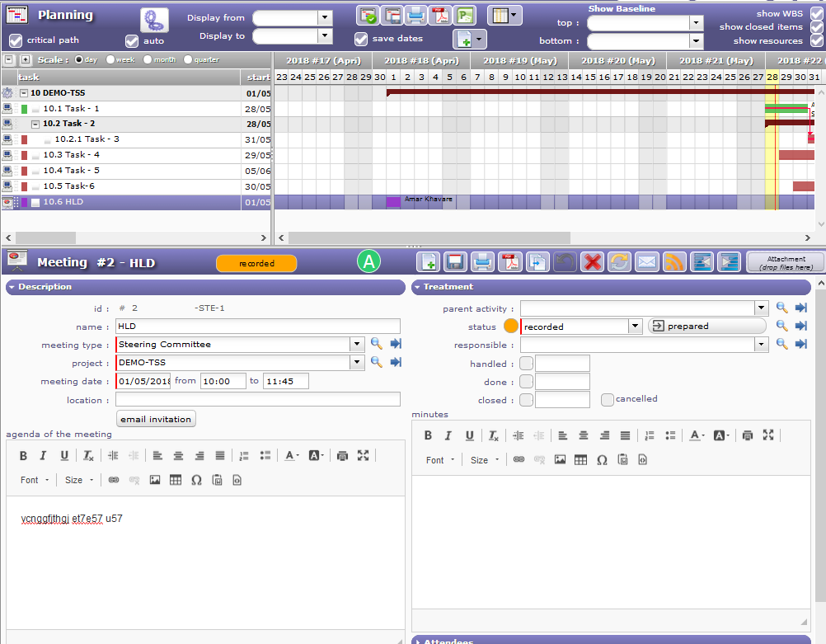
Task: Open the status dropdown
Action: [x=635, y=327]
